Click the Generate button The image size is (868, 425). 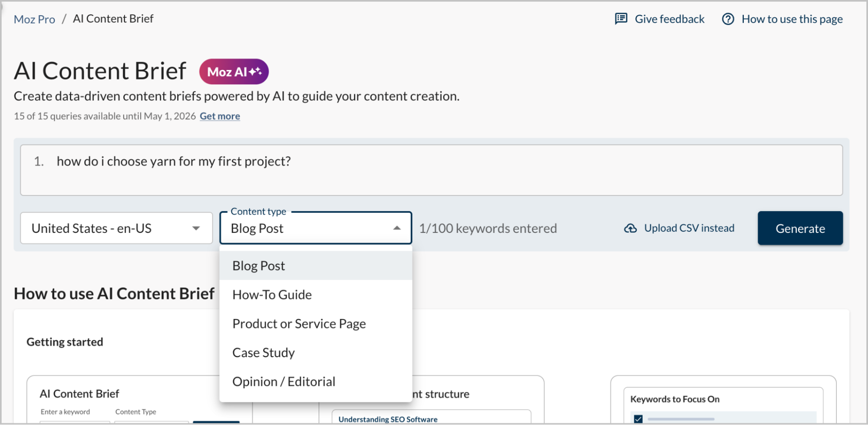[x=800, y=228]
